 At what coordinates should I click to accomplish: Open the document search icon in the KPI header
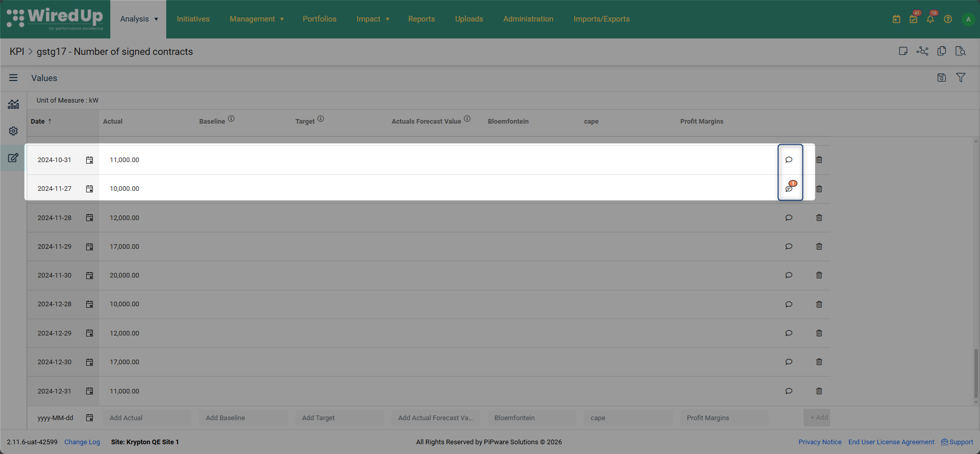pos(961,51)
